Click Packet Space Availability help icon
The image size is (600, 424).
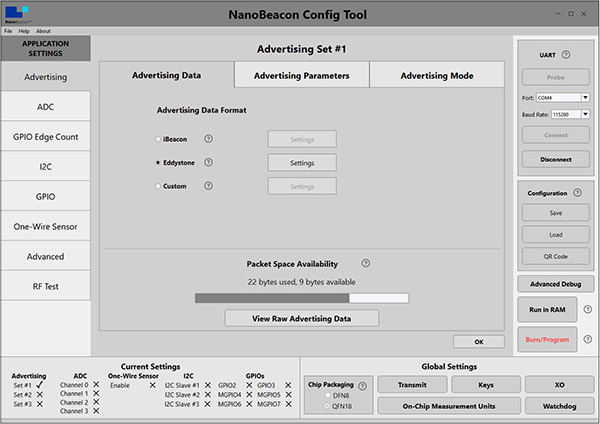coord(366,263)
